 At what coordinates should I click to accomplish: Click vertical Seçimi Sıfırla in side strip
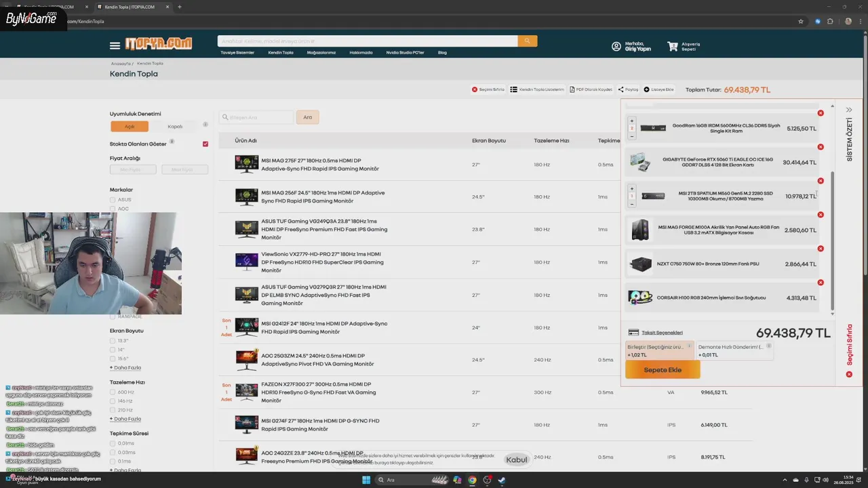tap(849, 346)
